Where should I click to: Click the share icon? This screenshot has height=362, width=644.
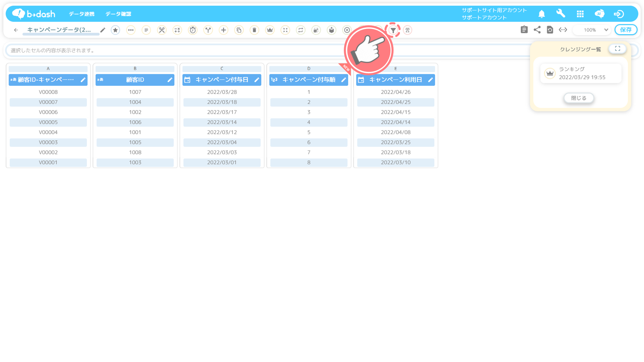tap(537, 30)
